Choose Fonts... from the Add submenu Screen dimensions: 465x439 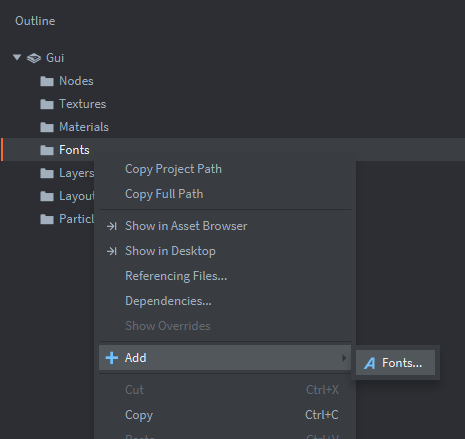pyautogui.click(x=395, y=363)
